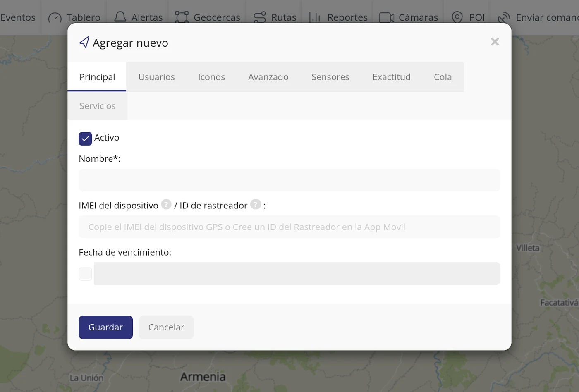Open Enviar comando in the top menu
579x392 pixels.
coord(538,17)
